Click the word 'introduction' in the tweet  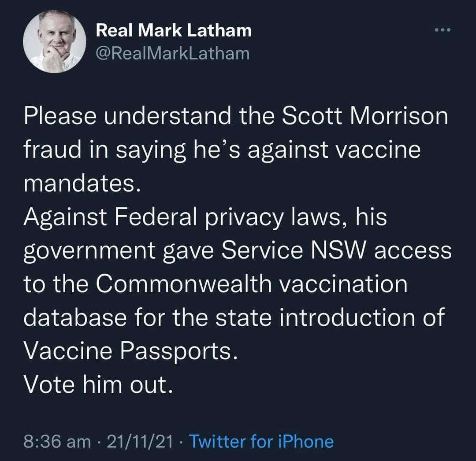[347, 317]
